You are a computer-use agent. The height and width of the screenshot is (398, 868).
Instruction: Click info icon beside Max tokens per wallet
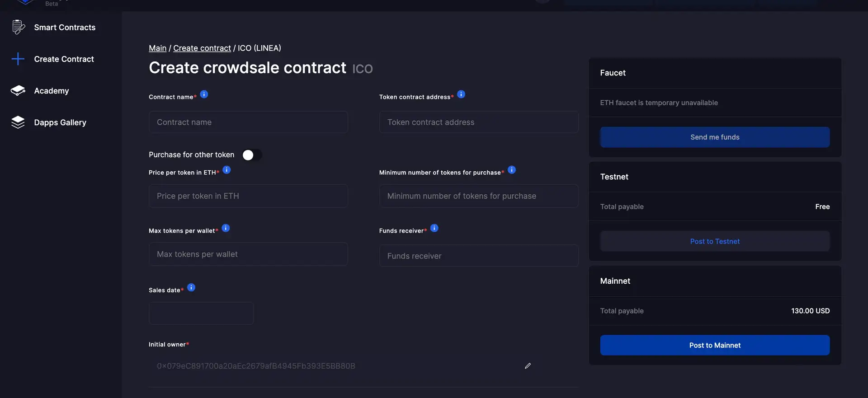pos(226,228)
